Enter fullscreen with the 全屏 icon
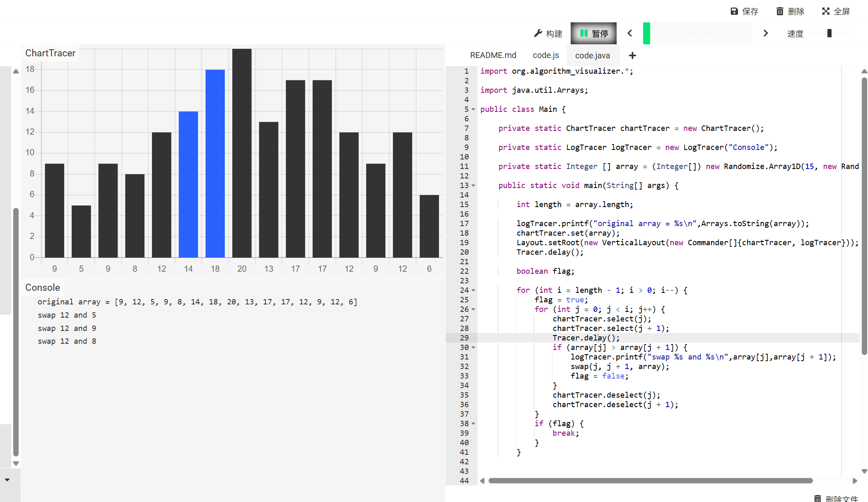The image size is (868, 502). pos(826,11)
